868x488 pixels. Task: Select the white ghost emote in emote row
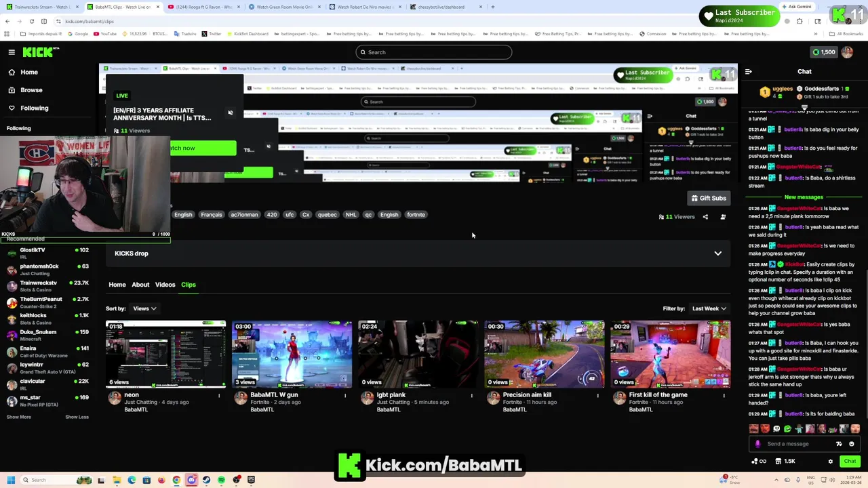[x=776, y=428]
